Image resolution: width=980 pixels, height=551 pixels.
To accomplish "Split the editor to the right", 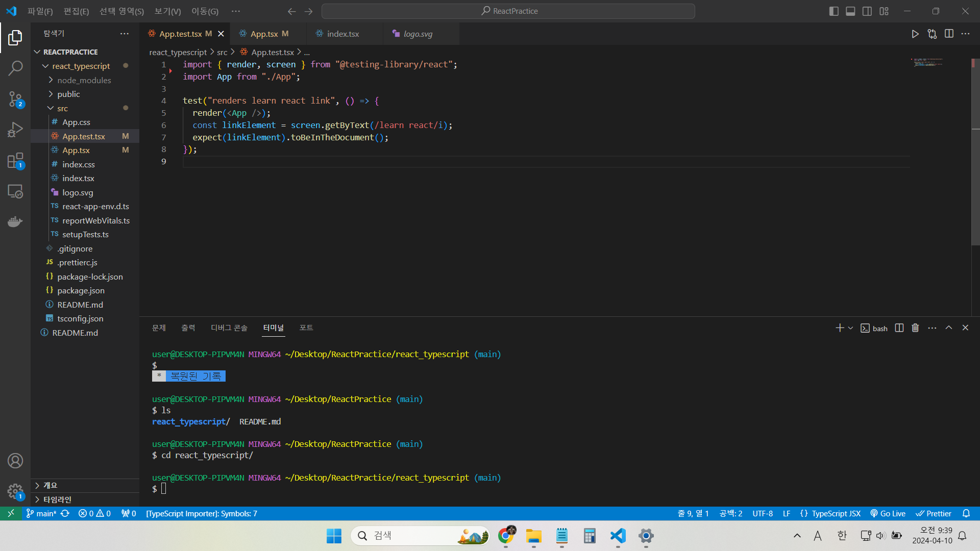I will [x=949, y=34].
